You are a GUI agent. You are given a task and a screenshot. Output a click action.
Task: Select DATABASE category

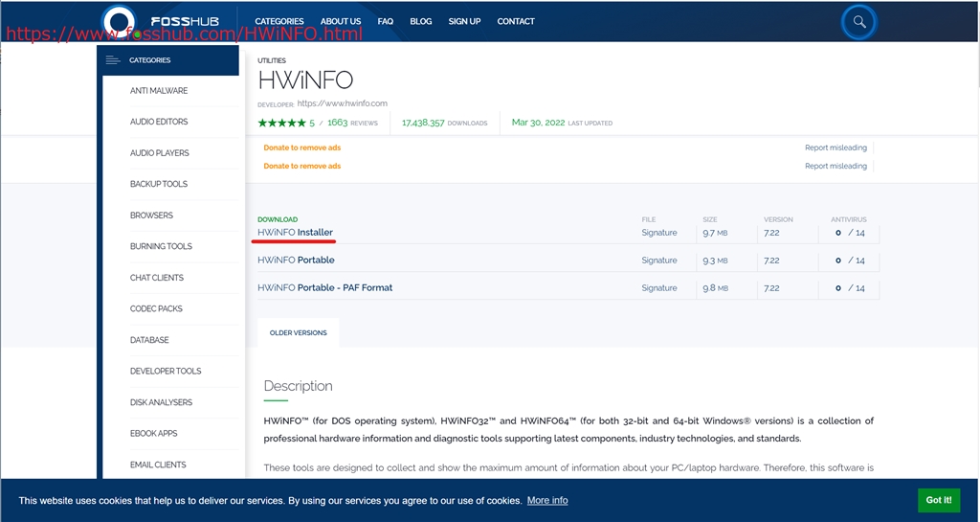pos(149,339)
